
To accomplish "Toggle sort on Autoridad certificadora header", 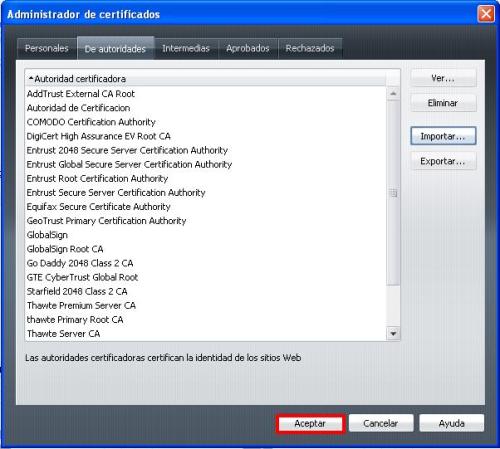I will pyautogui.click(x=206, y=79).
